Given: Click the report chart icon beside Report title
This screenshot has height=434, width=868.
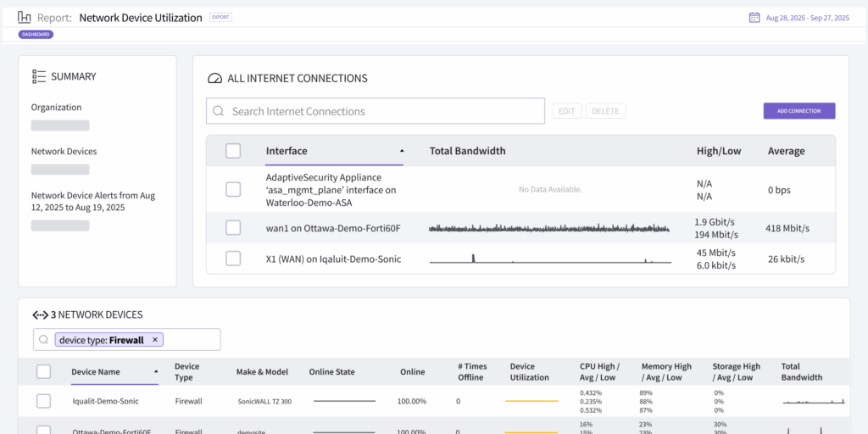Looking at the screenshot, I should coord(25,17).
